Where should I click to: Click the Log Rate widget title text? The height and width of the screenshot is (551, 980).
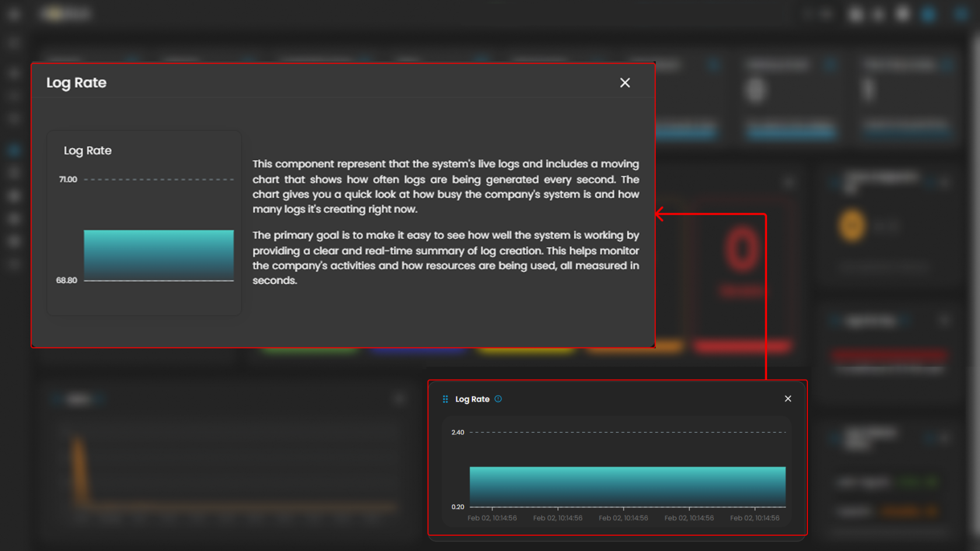point(472,399)
